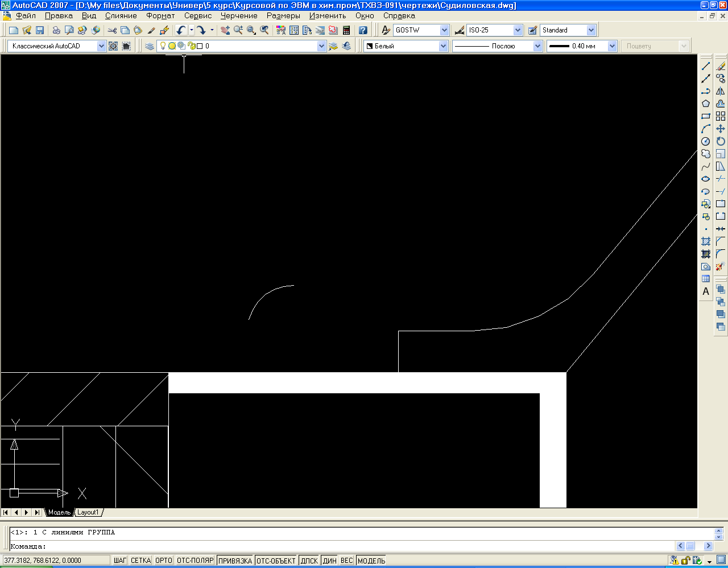Select the Polygon tool
This screenshot has width=728, height=568.
(x=706, y=104)
